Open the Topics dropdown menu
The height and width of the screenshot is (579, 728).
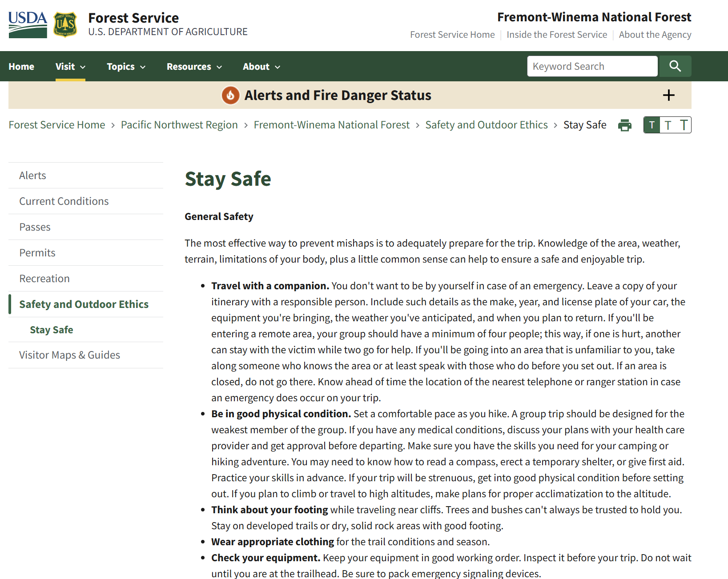pos(126,67)
